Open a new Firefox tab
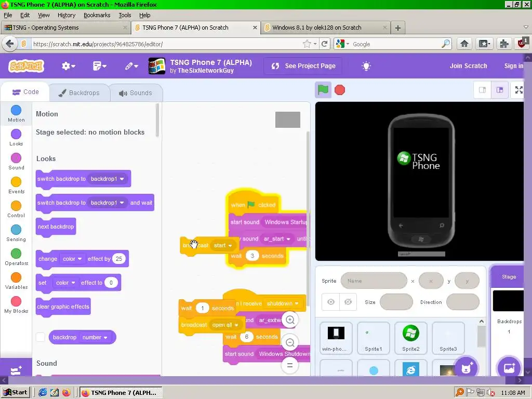 click(398, 28)
